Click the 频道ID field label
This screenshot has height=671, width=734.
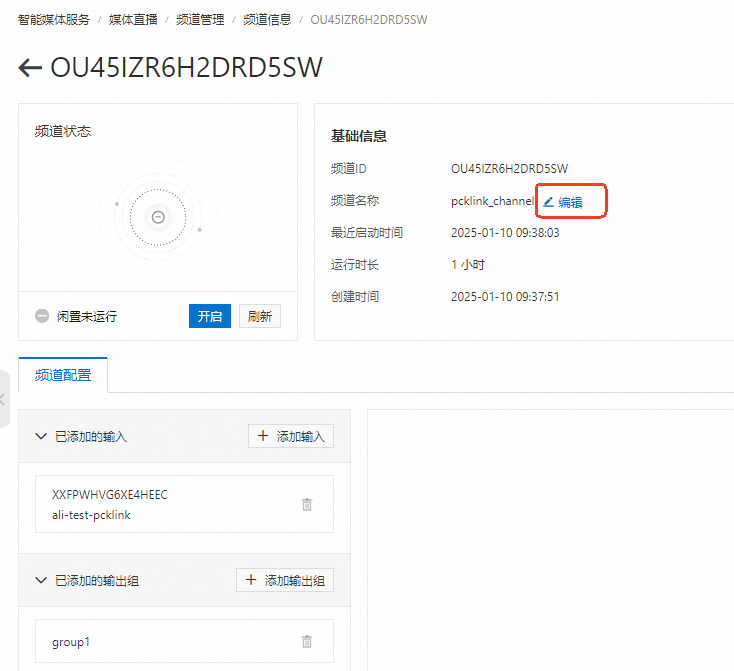click(x=349, y=169)
